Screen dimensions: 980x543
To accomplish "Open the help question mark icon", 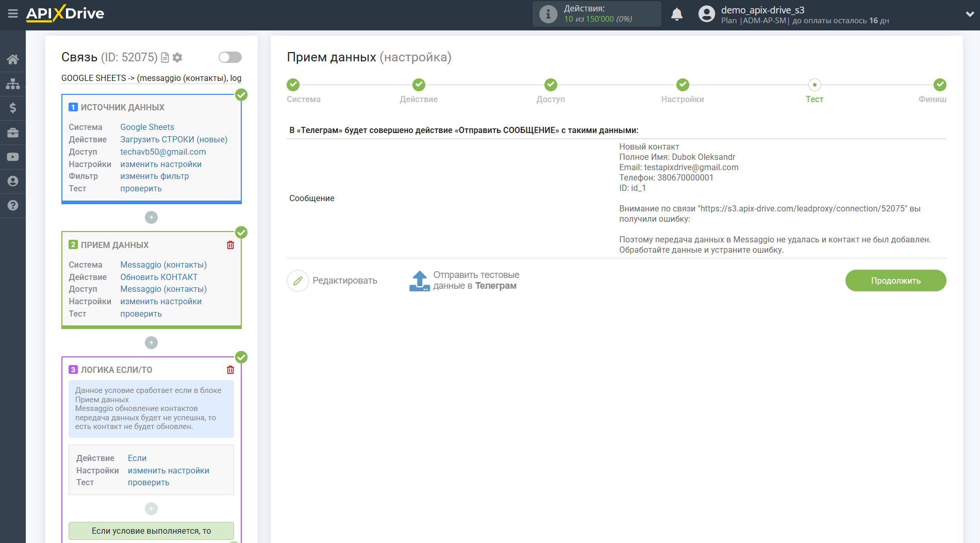I will (13, 205).
